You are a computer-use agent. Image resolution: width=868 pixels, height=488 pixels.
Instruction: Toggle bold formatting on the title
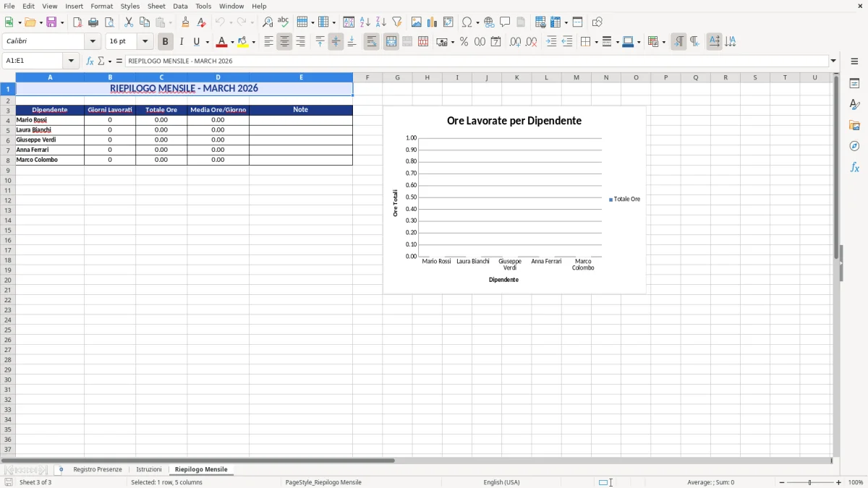pyautogui.click(x=165, y=41)
